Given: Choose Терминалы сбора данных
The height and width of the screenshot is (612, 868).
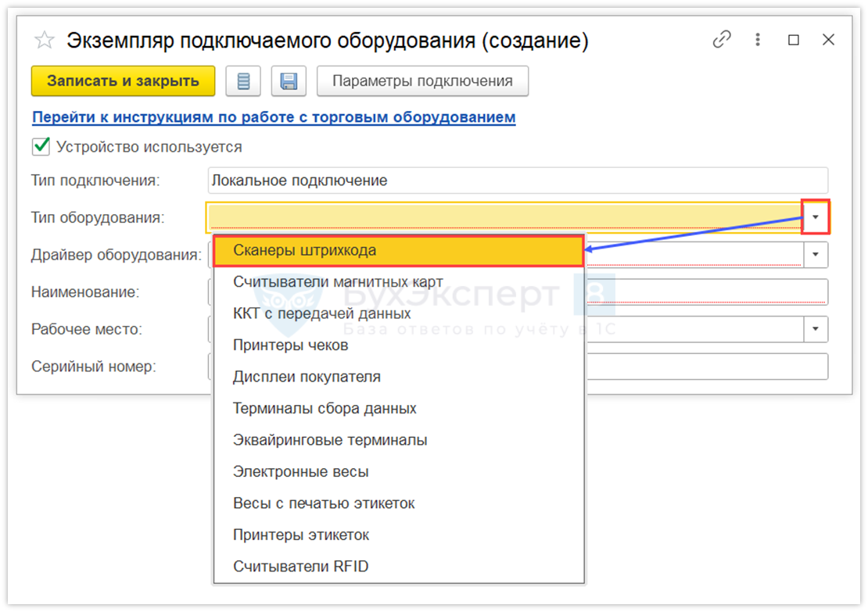Looking at the screenshot, I should coord(399,408).
